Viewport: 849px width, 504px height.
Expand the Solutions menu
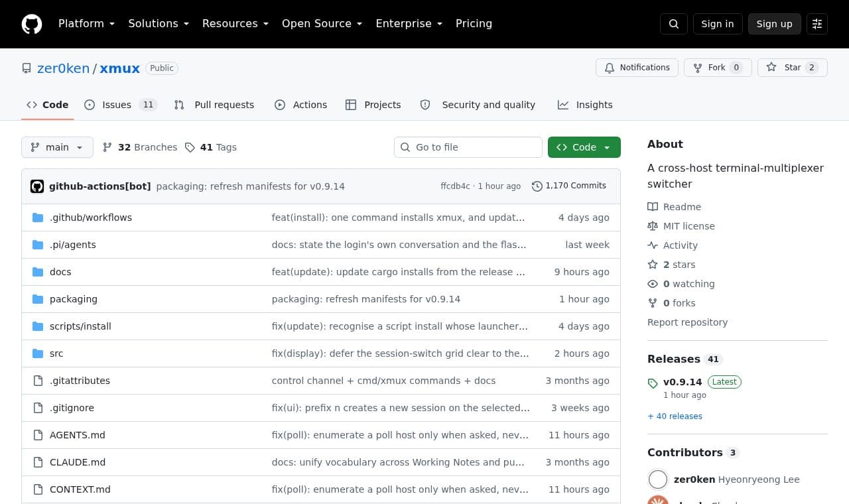click(159, 24)
